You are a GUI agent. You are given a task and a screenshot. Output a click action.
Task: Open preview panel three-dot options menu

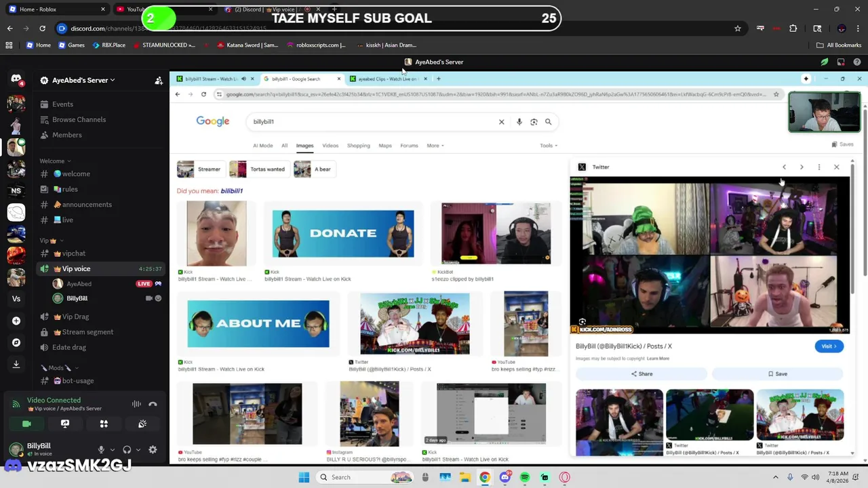coord(819,167)
